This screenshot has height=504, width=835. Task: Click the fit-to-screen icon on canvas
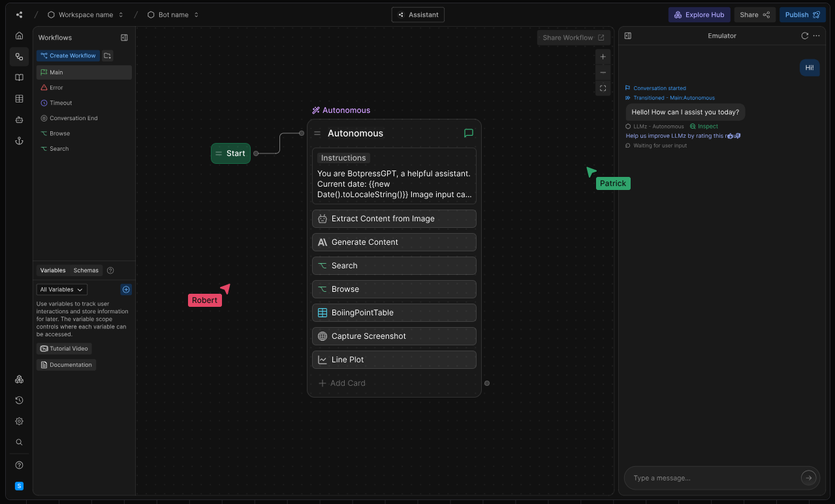[603, 88]
